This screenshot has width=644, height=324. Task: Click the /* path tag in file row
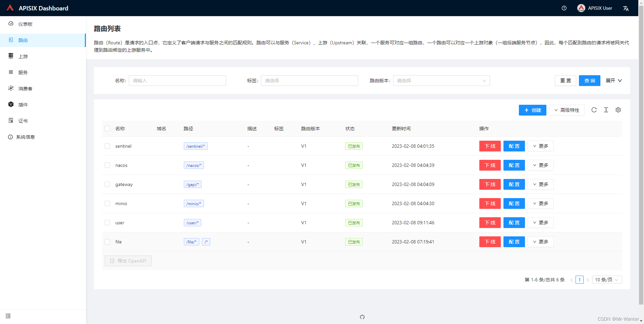pos(206,242)
